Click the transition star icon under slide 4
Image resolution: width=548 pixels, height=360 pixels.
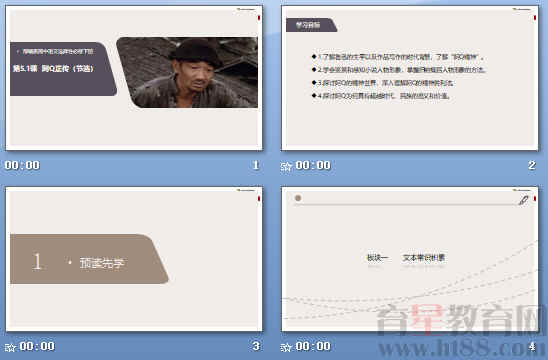[x=286, y=347]
